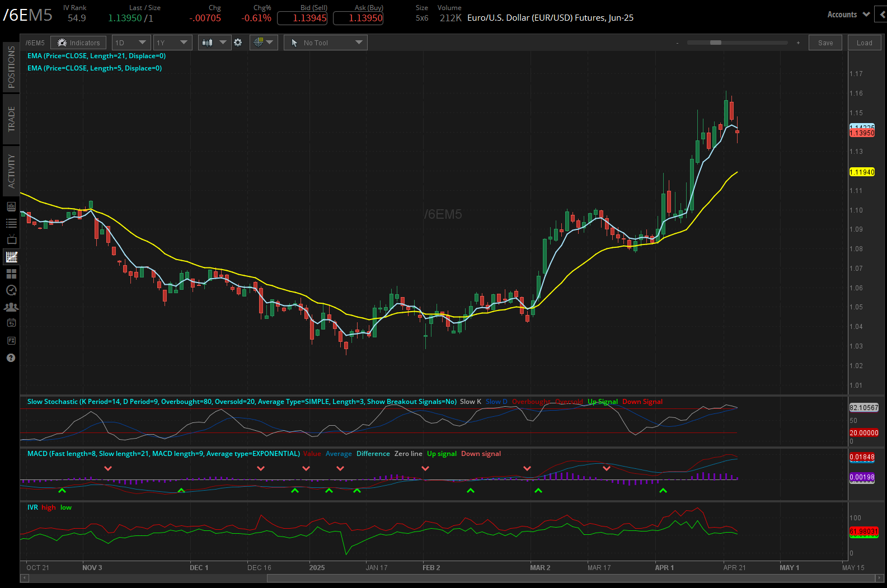887x588 pixels.
Task: Open the calendar with return arrow sidebar icon
Action: pos(11,323)
